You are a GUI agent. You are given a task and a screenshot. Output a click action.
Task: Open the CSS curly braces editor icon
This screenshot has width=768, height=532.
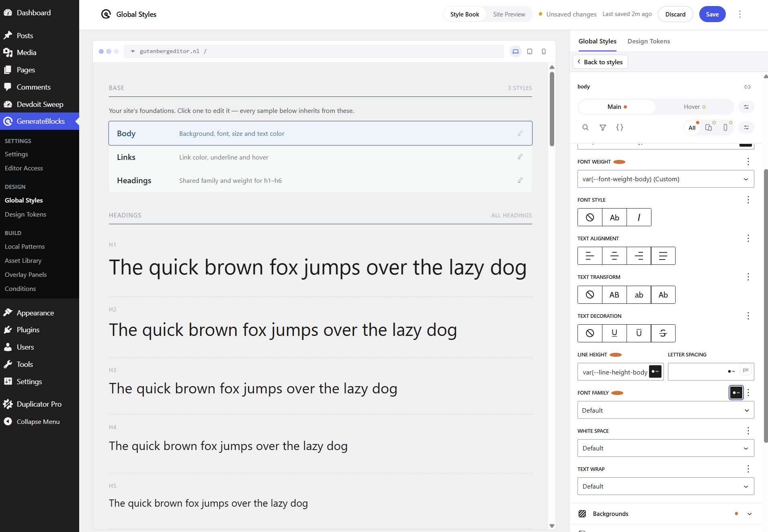pos(620,127)
